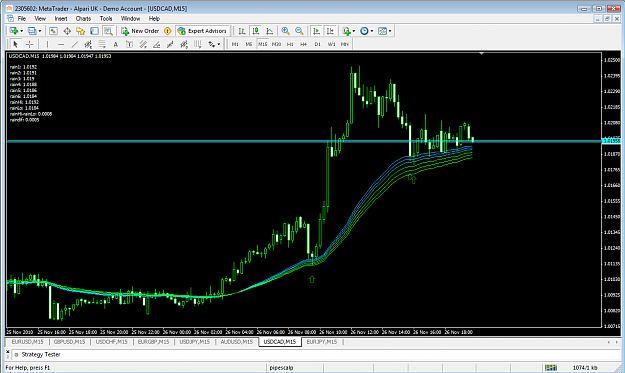Open the File menu
The image size is (625, 373).
pos(22,18)
